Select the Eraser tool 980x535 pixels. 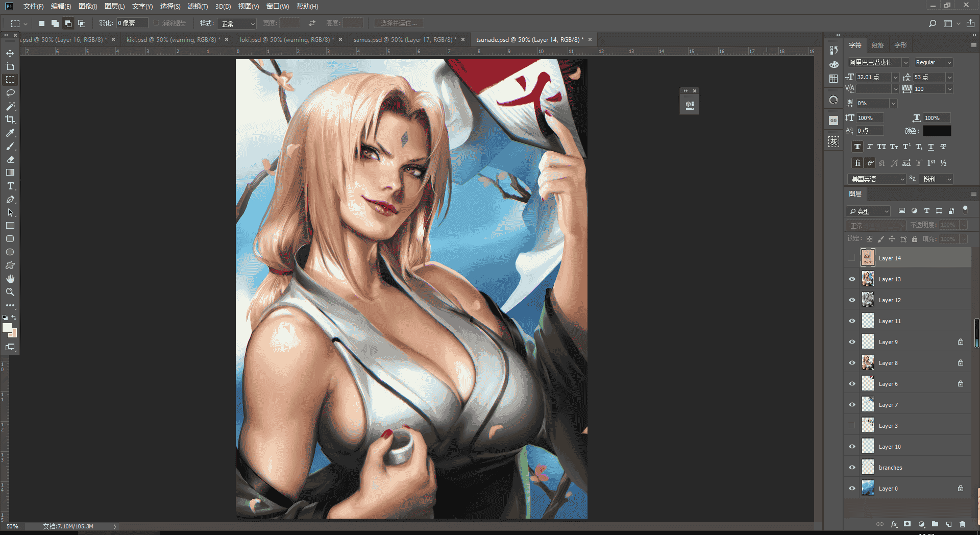[10, 159]
